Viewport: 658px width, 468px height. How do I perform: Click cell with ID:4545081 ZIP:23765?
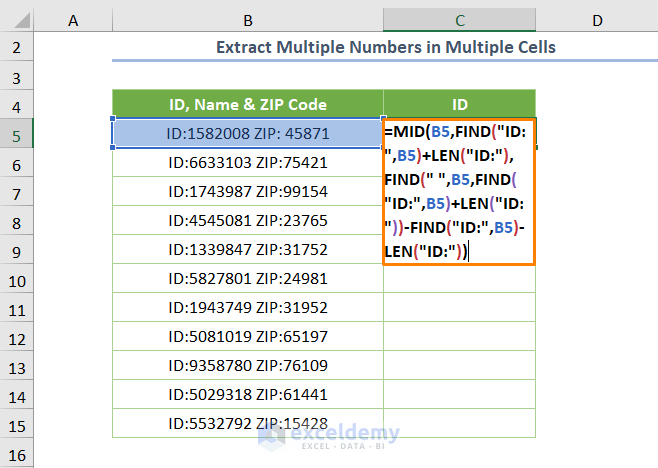point(247,221)
